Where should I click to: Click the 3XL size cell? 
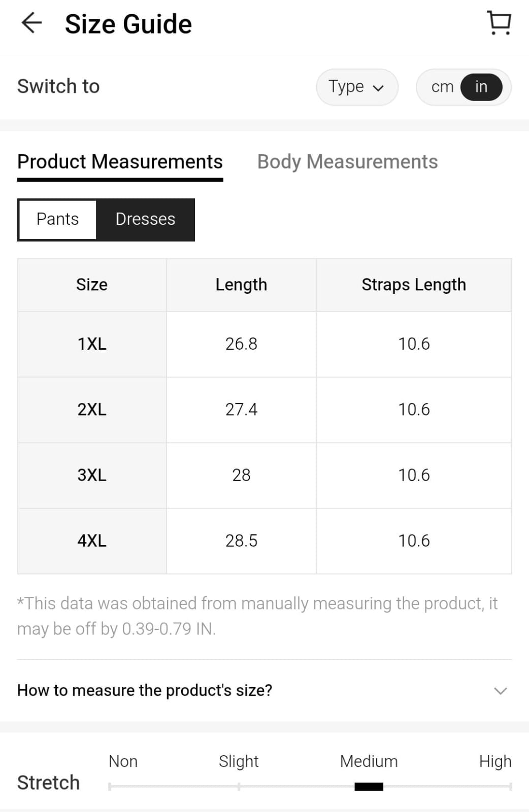tap(92, 475)
